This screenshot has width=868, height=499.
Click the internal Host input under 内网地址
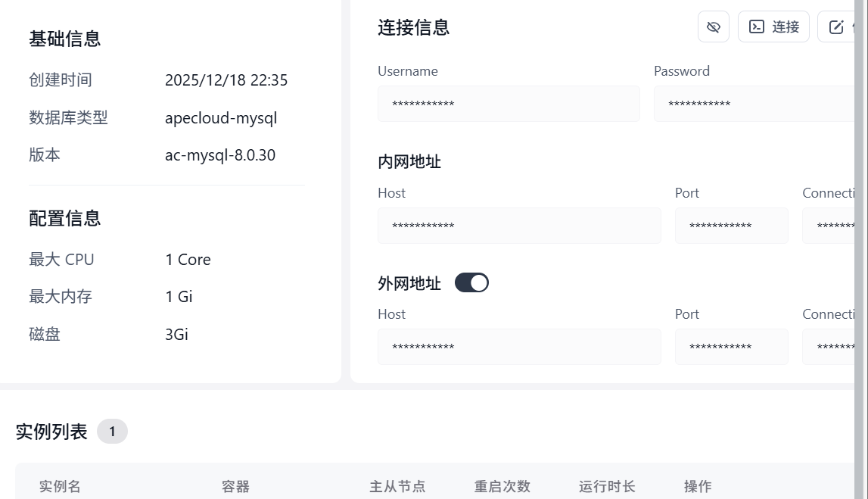[x=519, y=225]
